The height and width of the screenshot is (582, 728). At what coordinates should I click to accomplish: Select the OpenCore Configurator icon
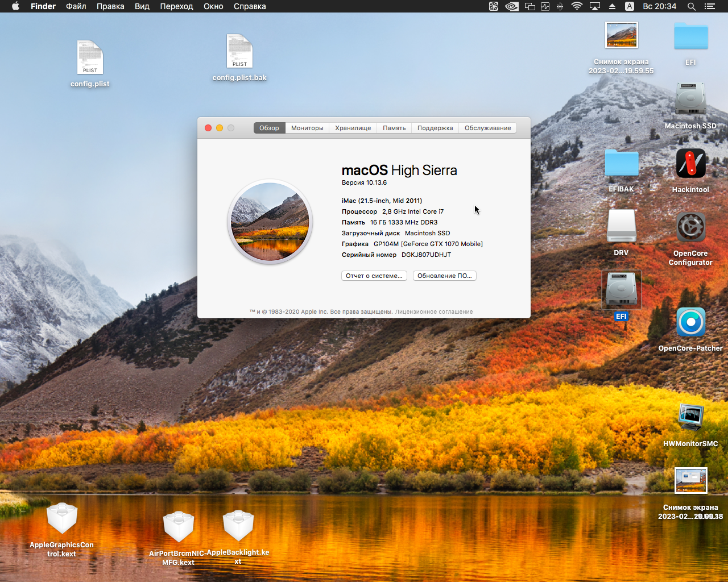pos(690,227)
